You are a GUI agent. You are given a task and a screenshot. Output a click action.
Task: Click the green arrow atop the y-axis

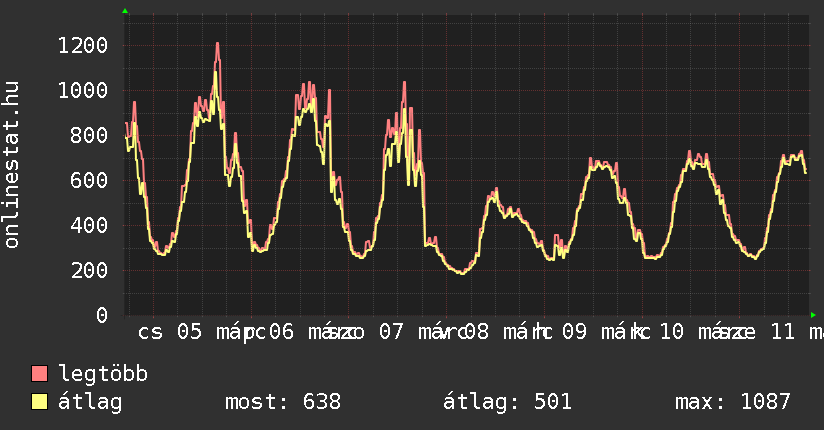tap(125, 11)
